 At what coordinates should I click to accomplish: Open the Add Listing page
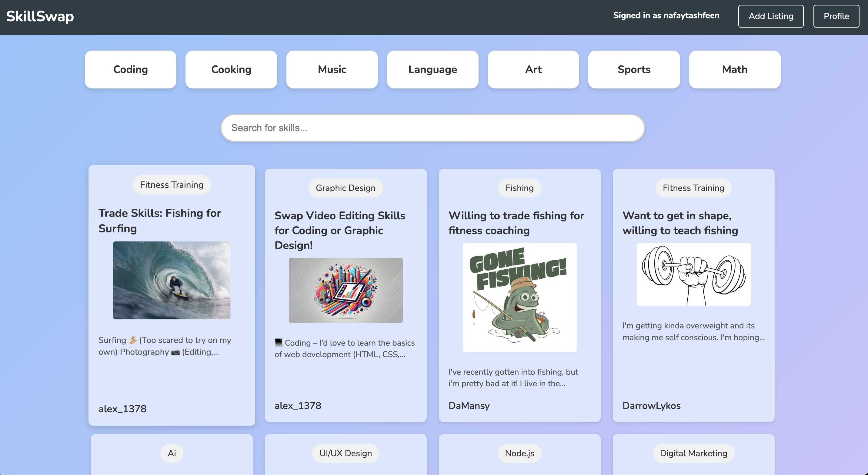770,16
